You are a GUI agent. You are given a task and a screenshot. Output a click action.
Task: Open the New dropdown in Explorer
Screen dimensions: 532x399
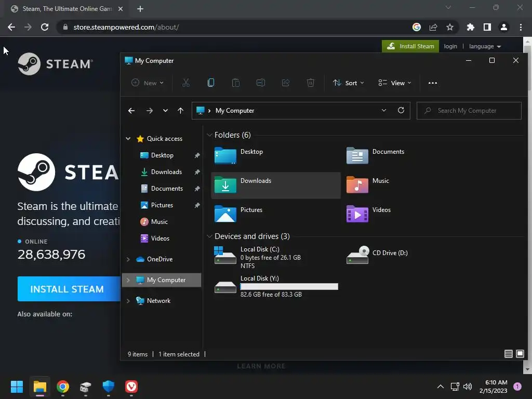click(148, 83)
